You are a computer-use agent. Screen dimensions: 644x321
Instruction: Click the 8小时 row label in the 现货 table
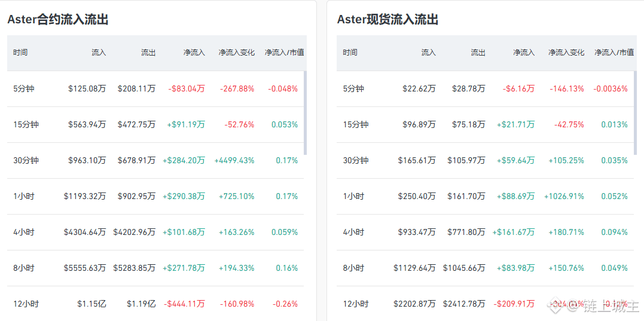353,268
